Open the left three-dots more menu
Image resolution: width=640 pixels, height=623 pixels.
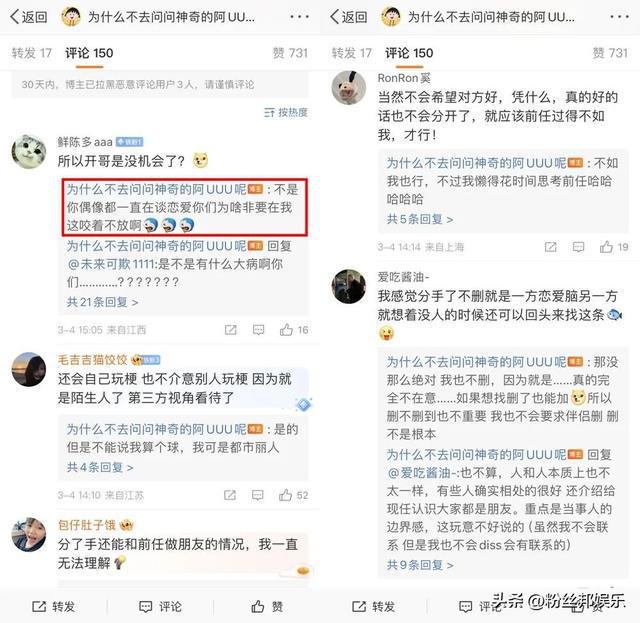coord(299,17)
